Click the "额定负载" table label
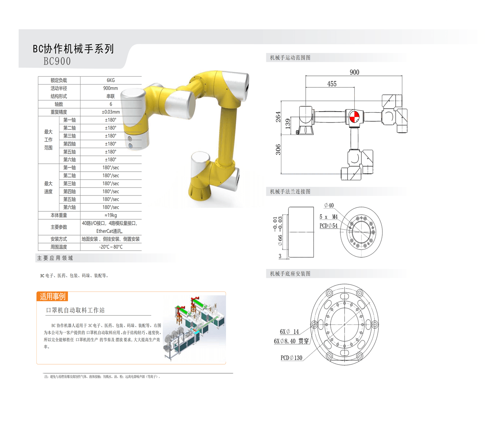Image resolution: width=504 pixels, height=432 pixels. pos(59,80)
